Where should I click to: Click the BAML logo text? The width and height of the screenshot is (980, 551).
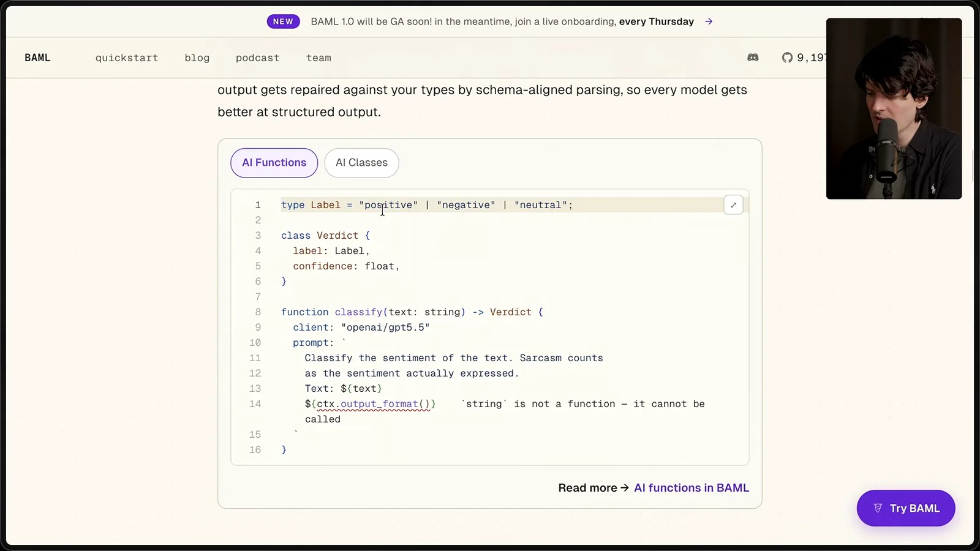tap(37, 58)
